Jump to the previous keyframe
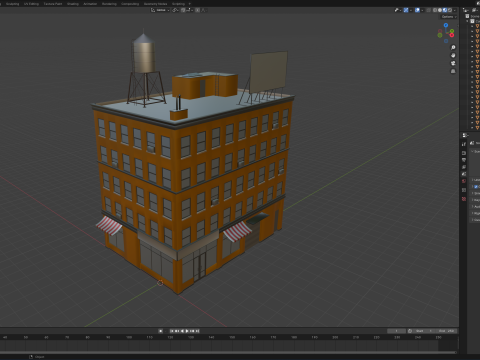480x360 pixels. coord(177,331)
